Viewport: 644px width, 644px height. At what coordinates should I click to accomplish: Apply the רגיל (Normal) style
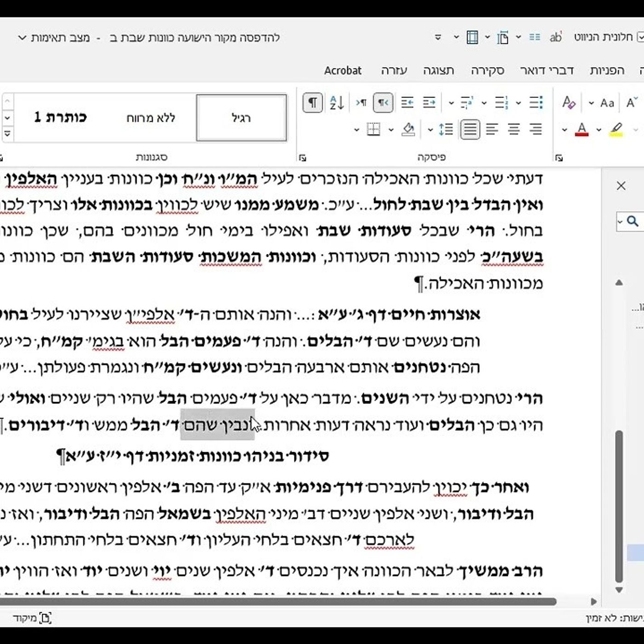241,118
